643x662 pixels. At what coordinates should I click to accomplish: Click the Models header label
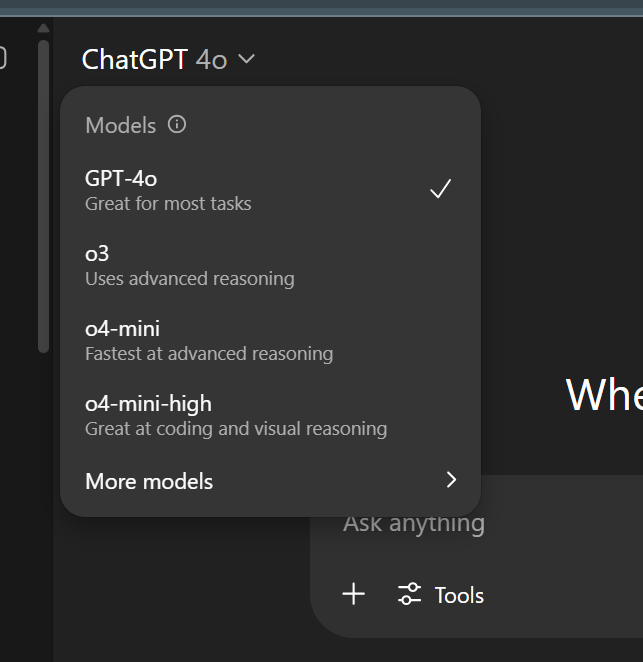121,125
